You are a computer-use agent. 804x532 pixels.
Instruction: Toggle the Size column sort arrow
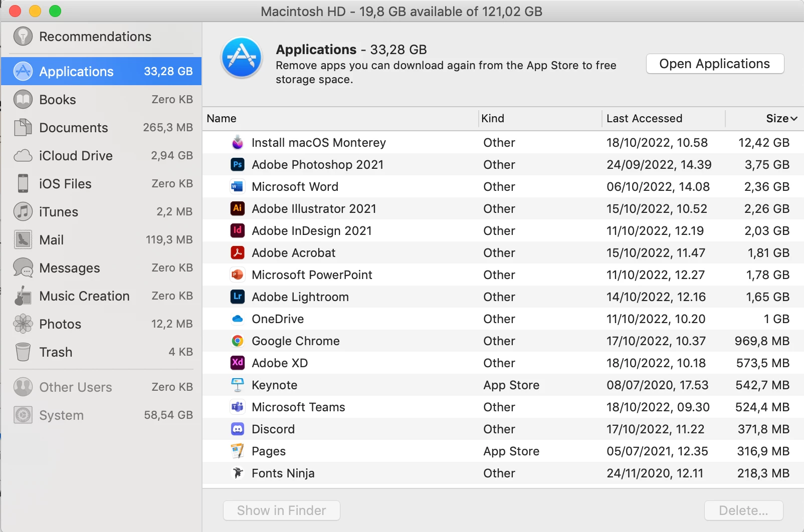[794, 119]
